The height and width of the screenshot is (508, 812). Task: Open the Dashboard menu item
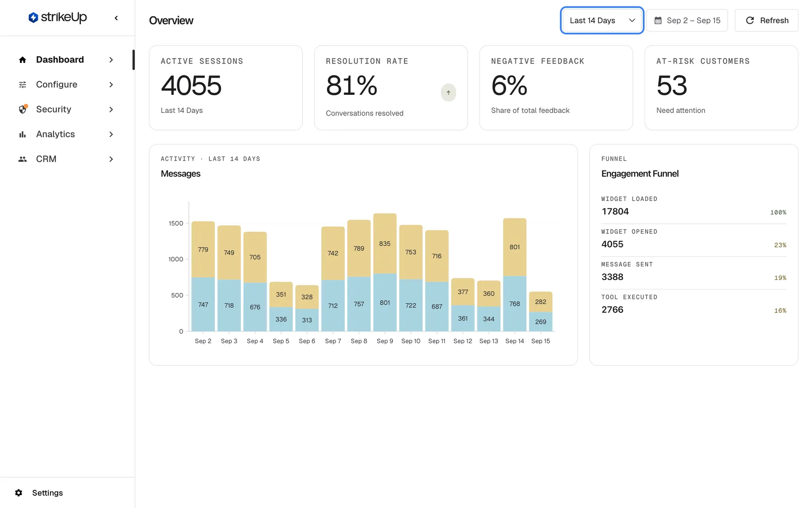[x=66, y=60]
